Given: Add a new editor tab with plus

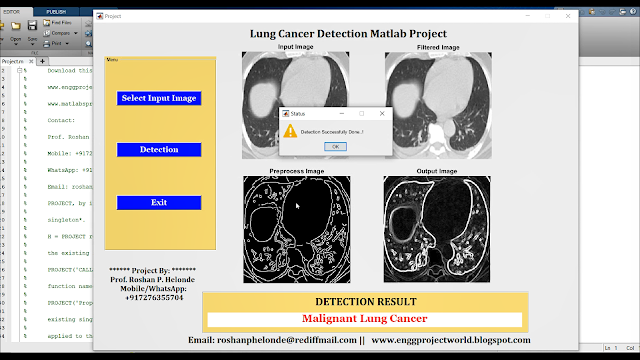Looking at the screenshot, I should [x=42, y=61].
